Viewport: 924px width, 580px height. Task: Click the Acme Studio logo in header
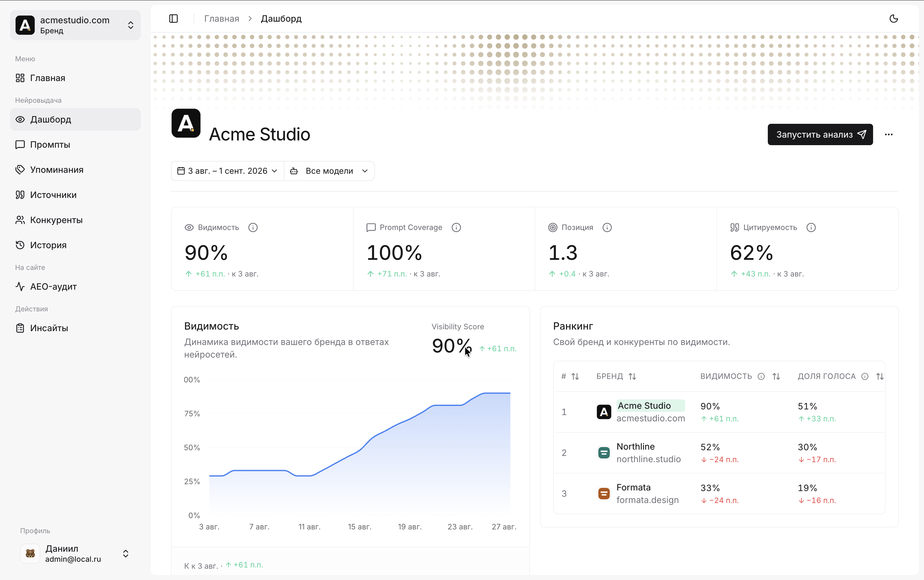(x=186, y=123)
